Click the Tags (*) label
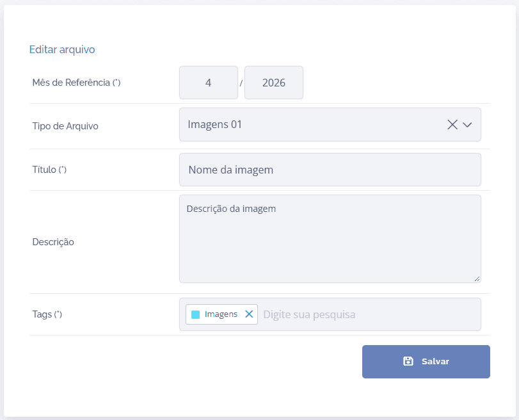Screen dimensions: 519x420 coord(47,314)
